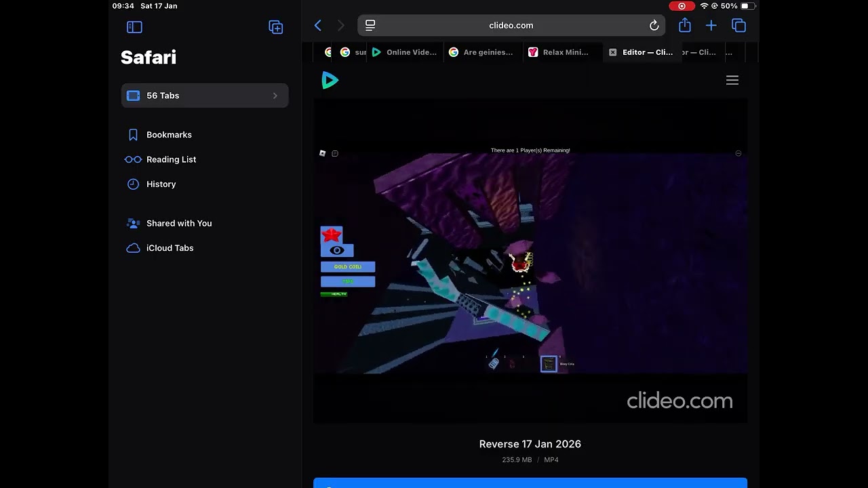Click the Bloxy Cola hotbar slot in video
The height and width of the screenshot is (488, 868).
[x=549, y=364]
